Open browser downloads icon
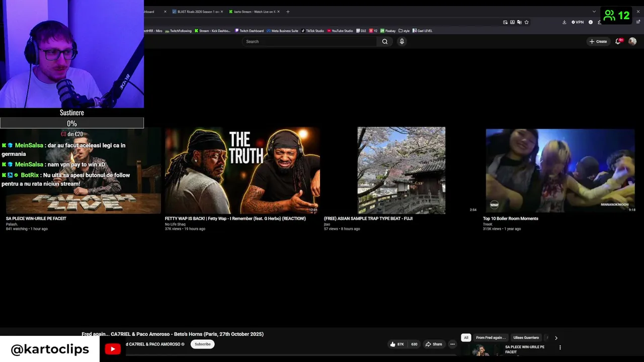Image resolution: width=644 pixels, height=362 pixels. click(x=564, y=22)
